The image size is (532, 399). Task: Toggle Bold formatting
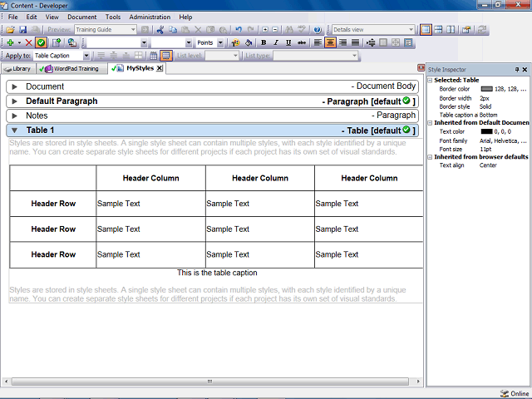(264, 42)
